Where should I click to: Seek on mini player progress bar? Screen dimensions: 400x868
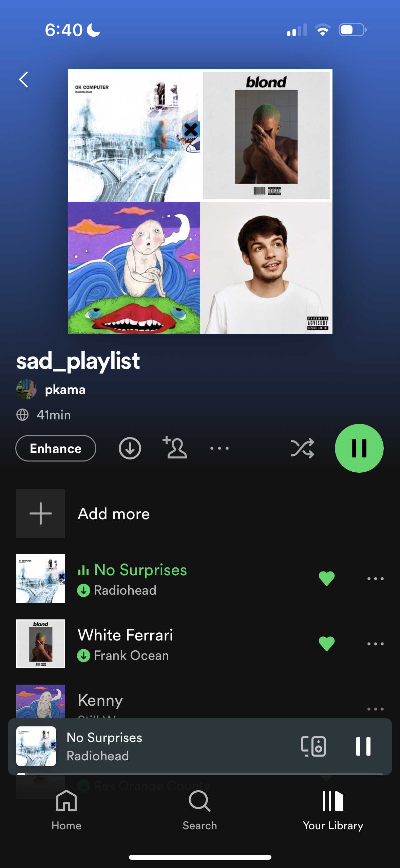200,774
